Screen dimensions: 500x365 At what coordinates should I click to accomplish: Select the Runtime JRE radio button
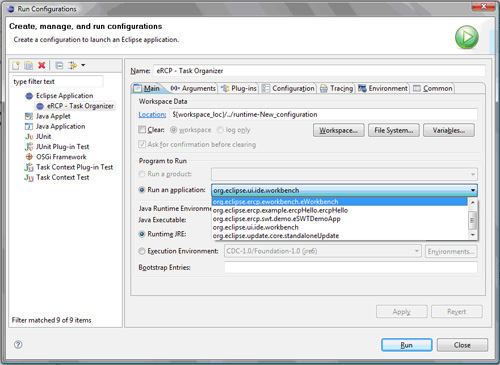(142, 234)
